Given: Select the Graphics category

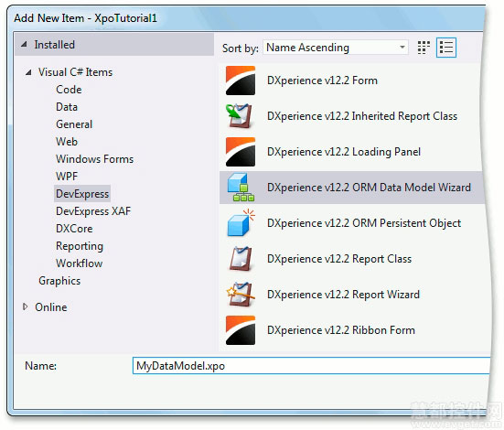Looking at the screenshot, I should pos(59,281).
